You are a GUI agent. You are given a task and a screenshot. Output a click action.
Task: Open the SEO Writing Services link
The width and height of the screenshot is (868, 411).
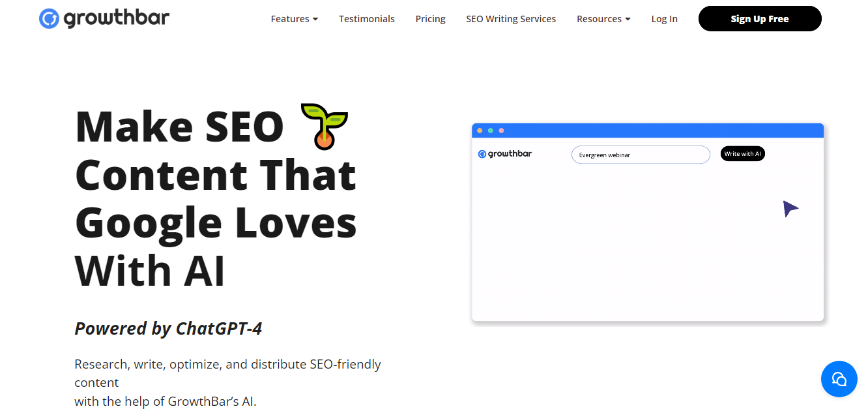point(511,19)
